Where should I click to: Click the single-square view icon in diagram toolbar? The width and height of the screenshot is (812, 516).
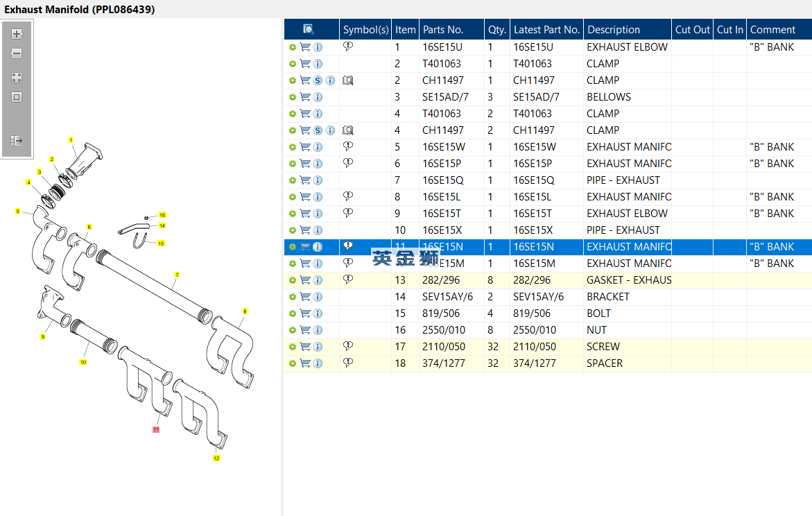(17, 97)
